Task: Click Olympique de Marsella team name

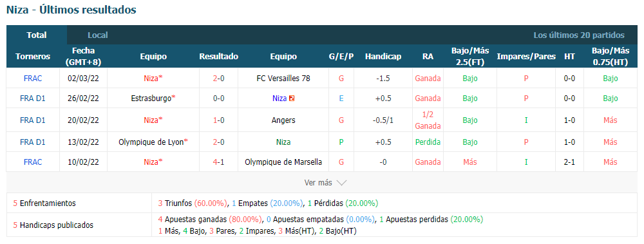Action: click(x=283, y=162)
